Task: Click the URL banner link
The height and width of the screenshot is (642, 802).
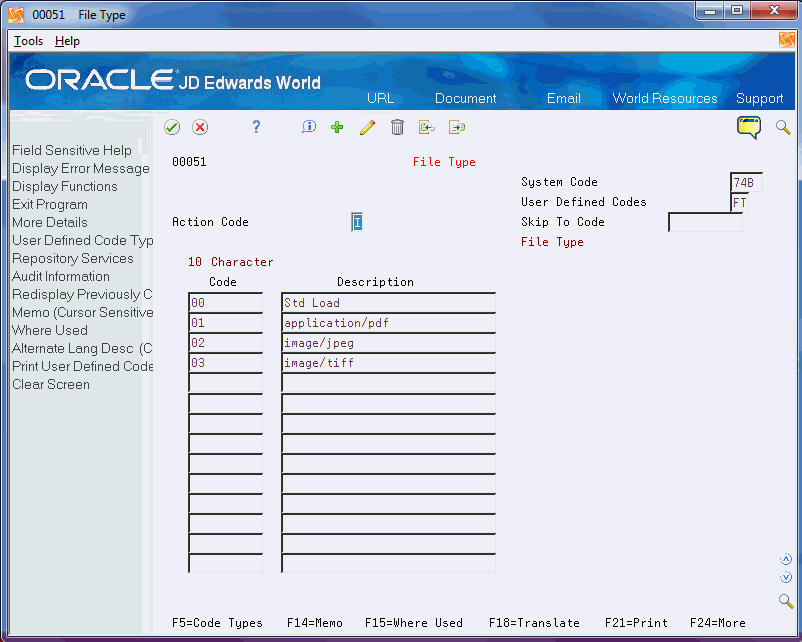Action: coord(381,98)
